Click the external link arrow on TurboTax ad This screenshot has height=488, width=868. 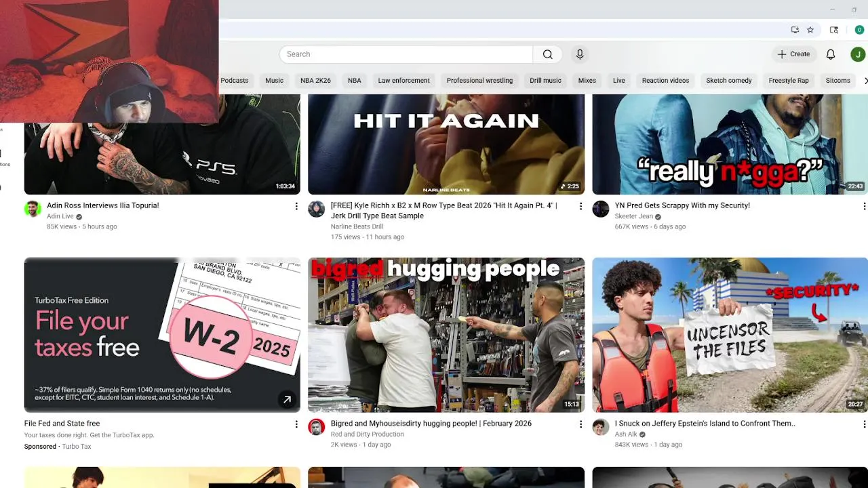[x=287, y=400]
